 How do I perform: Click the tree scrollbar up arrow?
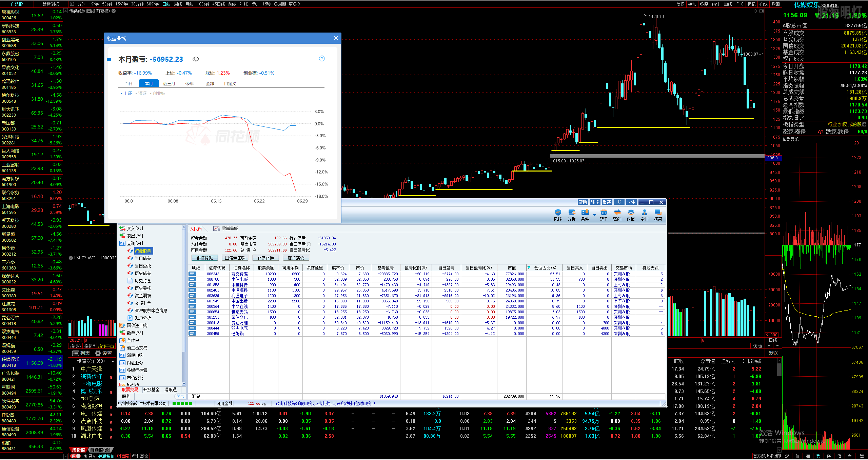pyautogui.click(x=184, y=227)
